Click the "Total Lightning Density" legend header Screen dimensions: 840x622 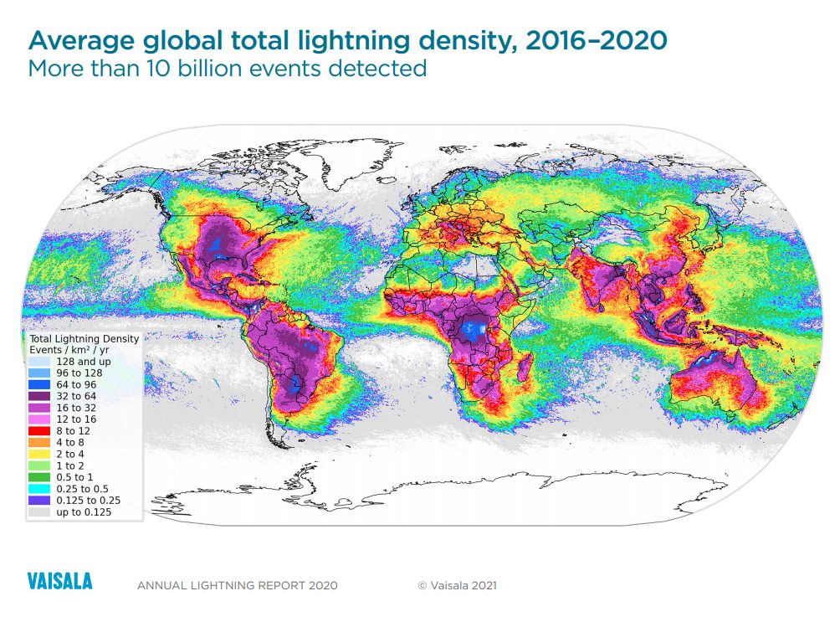point(83,338)
